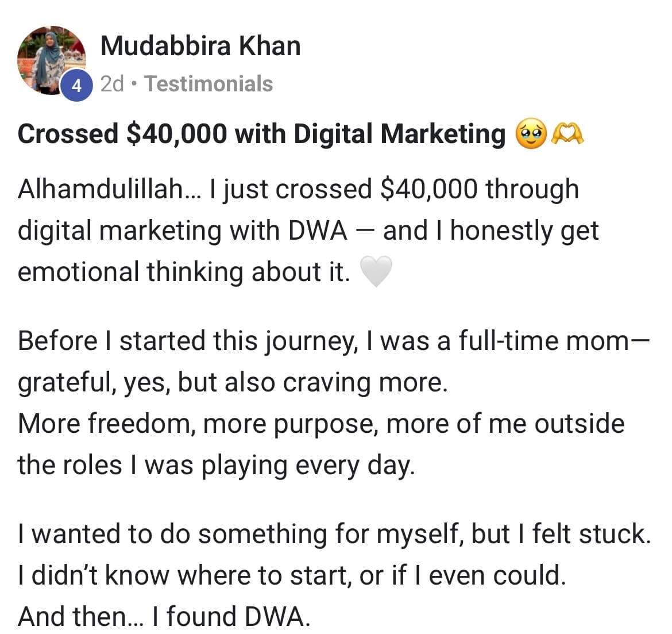This screenshot has height=634, width=672.
Task: Click the line 'I didn't know where to start'
Action: (292, 575)
